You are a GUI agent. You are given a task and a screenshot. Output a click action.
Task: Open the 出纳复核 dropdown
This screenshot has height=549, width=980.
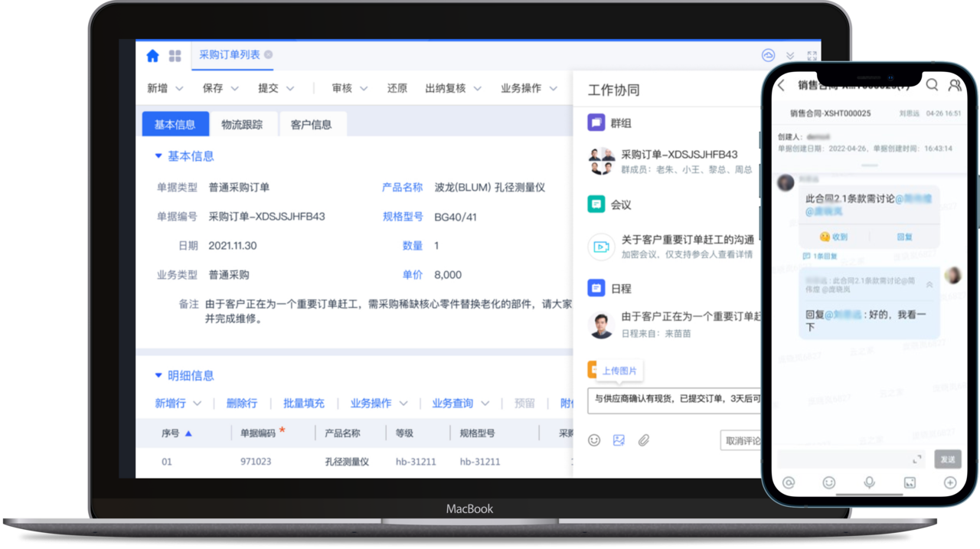pos(453,89)
